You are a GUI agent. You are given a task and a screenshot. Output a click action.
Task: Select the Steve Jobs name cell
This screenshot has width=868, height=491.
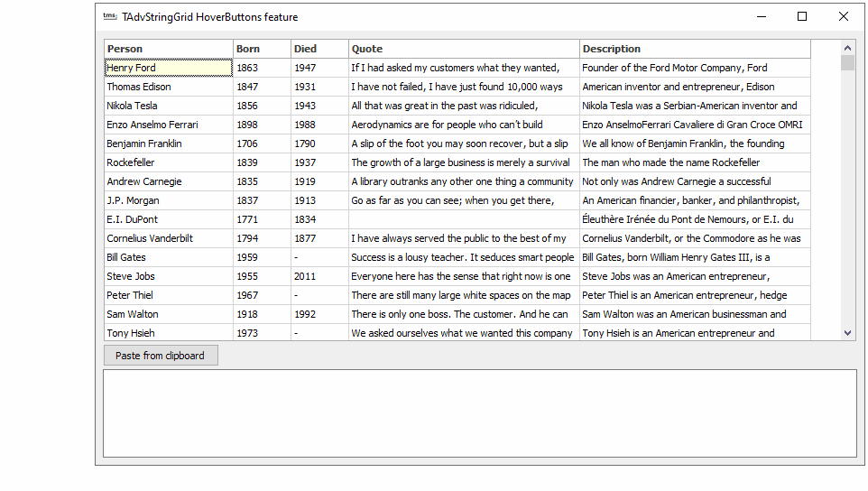pyautogui.click(x=169, y=276)
